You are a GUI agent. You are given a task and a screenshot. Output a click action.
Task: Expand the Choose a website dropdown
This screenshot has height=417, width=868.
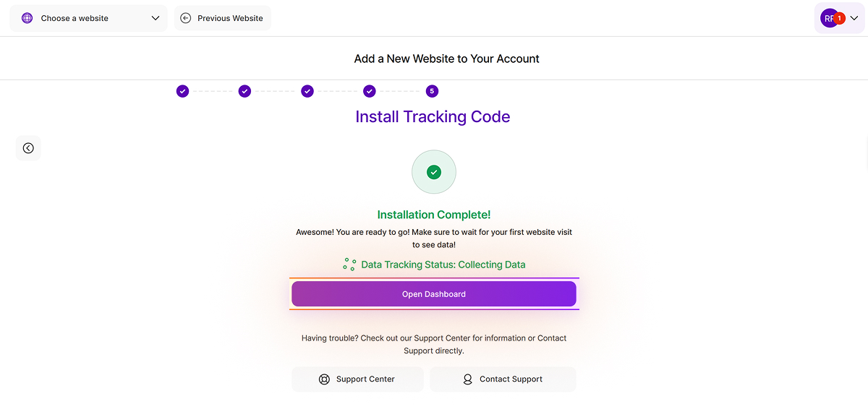pyautogui.click(x=88, y=18)
